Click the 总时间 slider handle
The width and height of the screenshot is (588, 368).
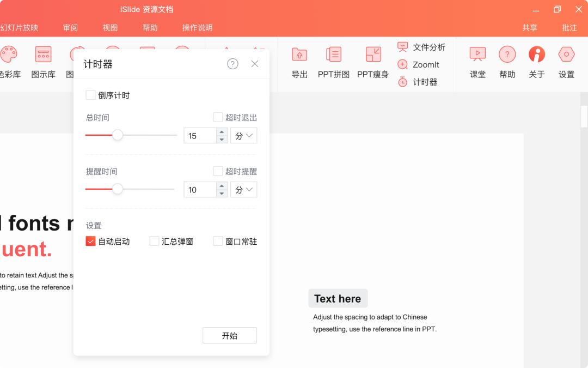(x=118, y=135)
